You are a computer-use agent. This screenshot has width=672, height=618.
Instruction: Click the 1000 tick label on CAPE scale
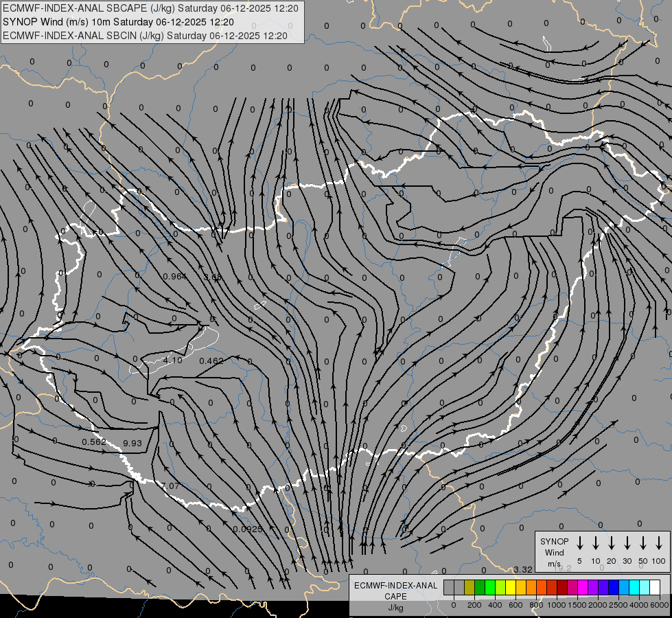557,605
